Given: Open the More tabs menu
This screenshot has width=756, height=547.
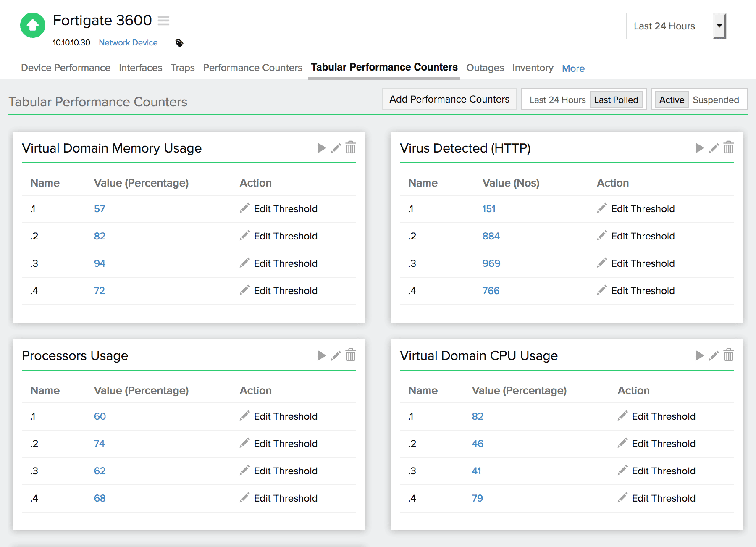Looking at the screenshot, I should point(573,68).
